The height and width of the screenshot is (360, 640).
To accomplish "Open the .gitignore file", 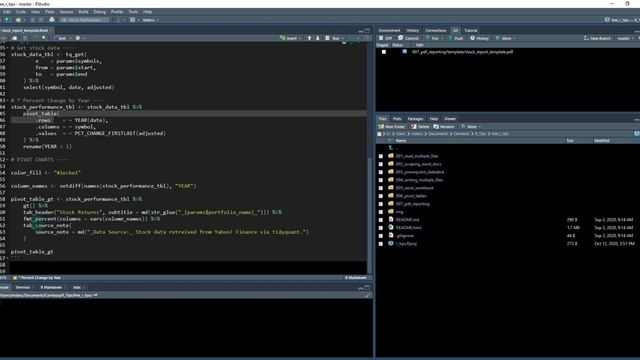I will [x=404, y=236].
